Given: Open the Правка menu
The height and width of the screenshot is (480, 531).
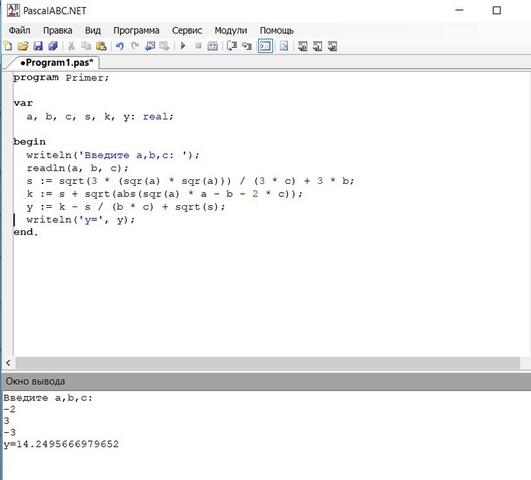Looking at the screenshot, I should click(57, 30).
